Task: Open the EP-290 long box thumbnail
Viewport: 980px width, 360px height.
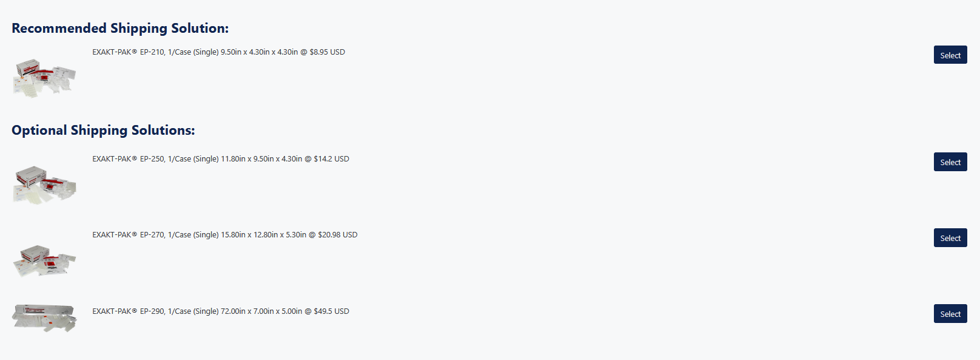Action: tap(45, 318)
